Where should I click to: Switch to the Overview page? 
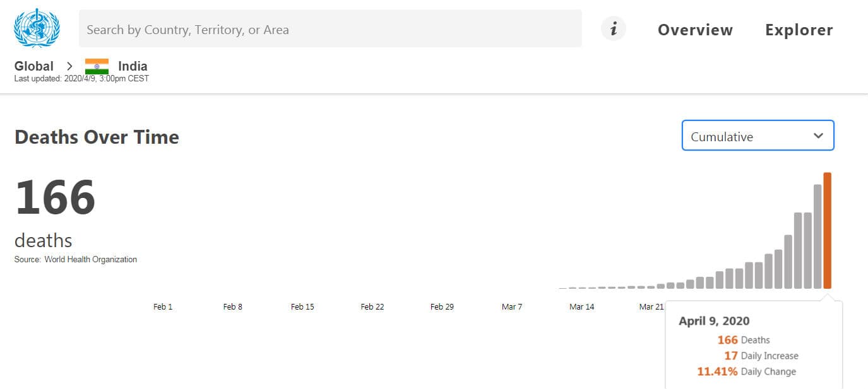(695, 30)
